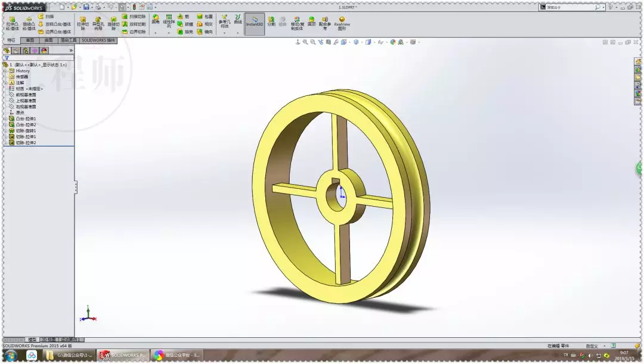This screenshot has width=644, height=364.
Task: Choose the Intersect tool (相交)
Action: [205, 24]
